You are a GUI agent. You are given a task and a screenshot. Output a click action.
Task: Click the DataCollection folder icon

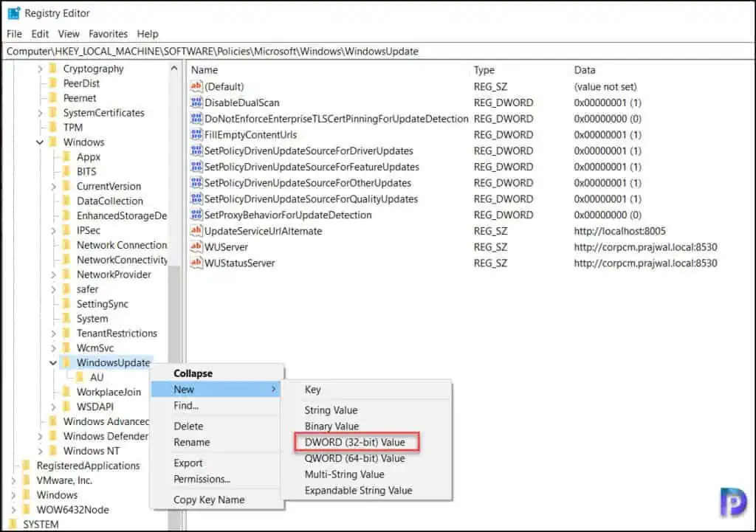coord(67,201)
